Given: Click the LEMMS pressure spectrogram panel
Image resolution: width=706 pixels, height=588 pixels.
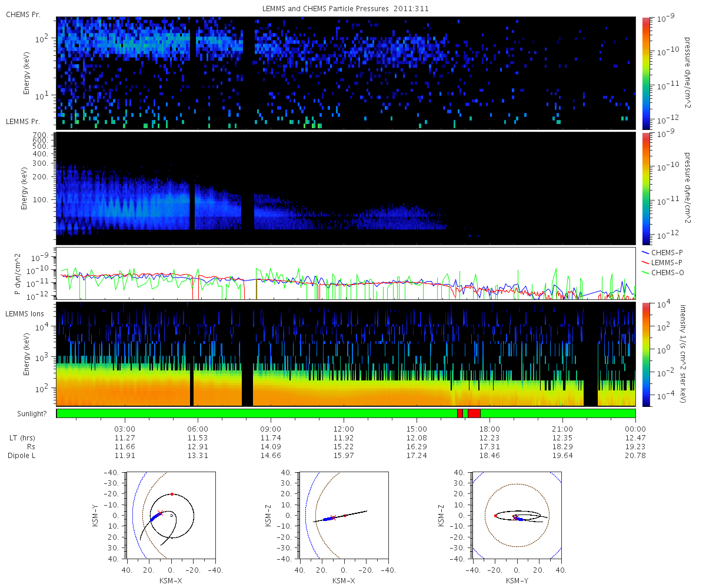Looking at the screenshot, I should click(x=346, y=188).
